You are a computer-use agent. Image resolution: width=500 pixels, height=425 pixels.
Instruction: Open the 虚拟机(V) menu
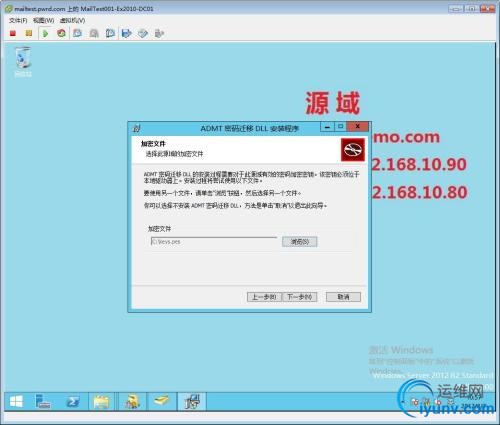pyautogui.click(x=72, y=21)
